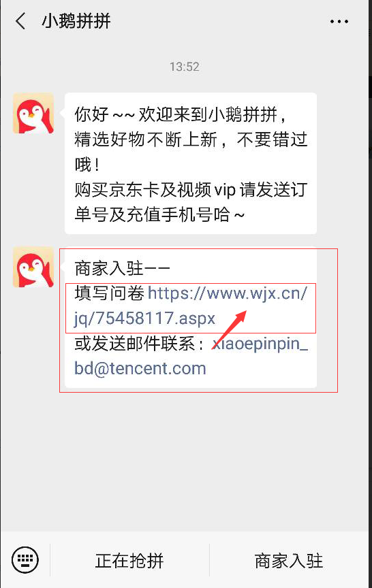Tap the 13:52 timestamp
The height and width of the screenshot is (588, 372).
click(x=185, y=67)
